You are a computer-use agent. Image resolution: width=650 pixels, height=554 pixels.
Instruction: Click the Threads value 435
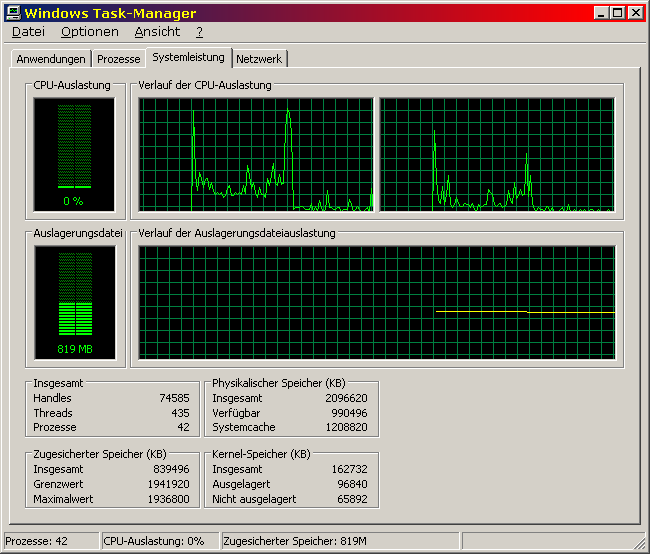tap(180, 413)
